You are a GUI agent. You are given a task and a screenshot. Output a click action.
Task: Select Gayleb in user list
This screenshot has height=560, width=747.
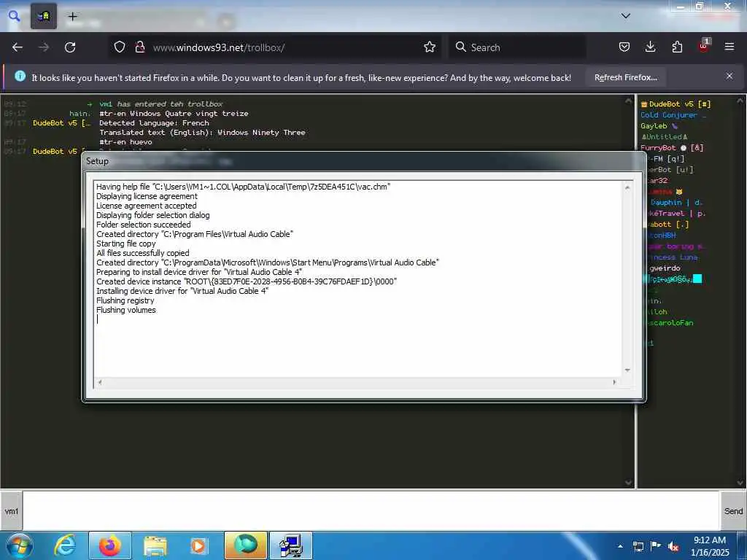[659, 126]
